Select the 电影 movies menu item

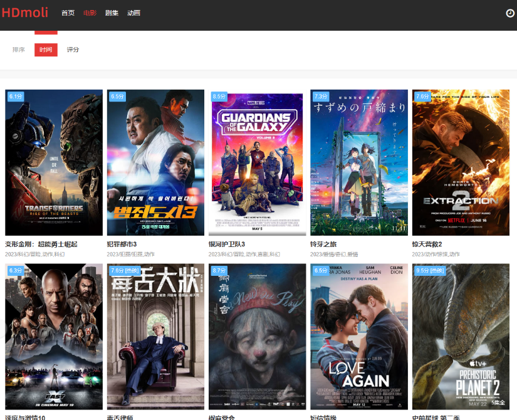point(90,13)
